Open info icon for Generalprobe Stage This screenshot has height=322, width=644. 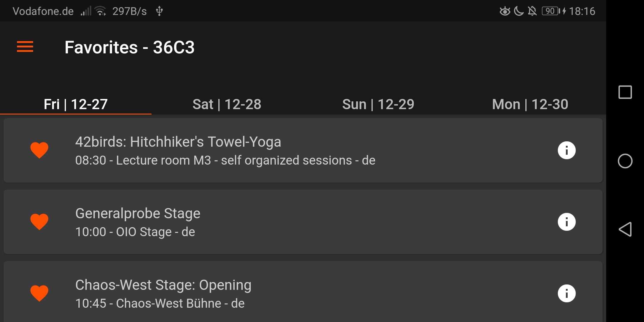pyautogui.click(x=566, y=222)
